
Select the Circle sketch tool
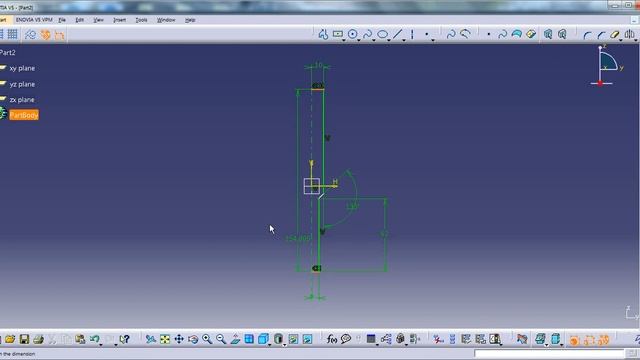tap(353, 35)
